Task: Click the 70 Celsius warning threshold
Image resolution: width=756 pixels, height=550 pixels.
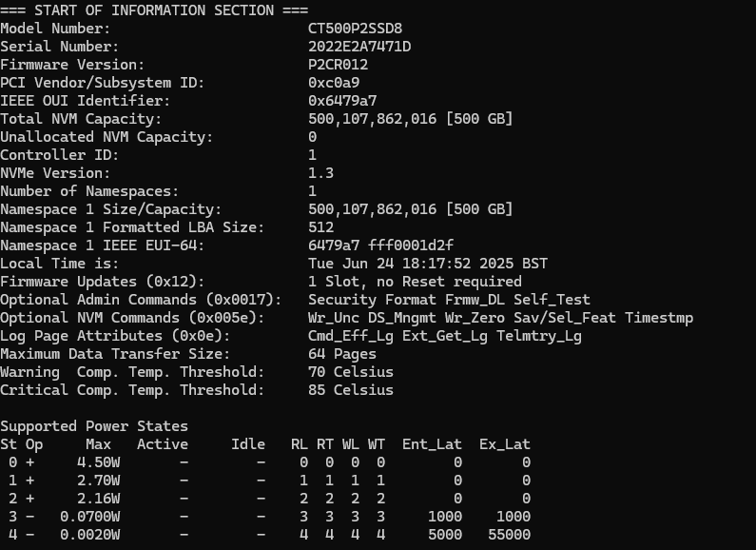Action: [x=351, y=372]
